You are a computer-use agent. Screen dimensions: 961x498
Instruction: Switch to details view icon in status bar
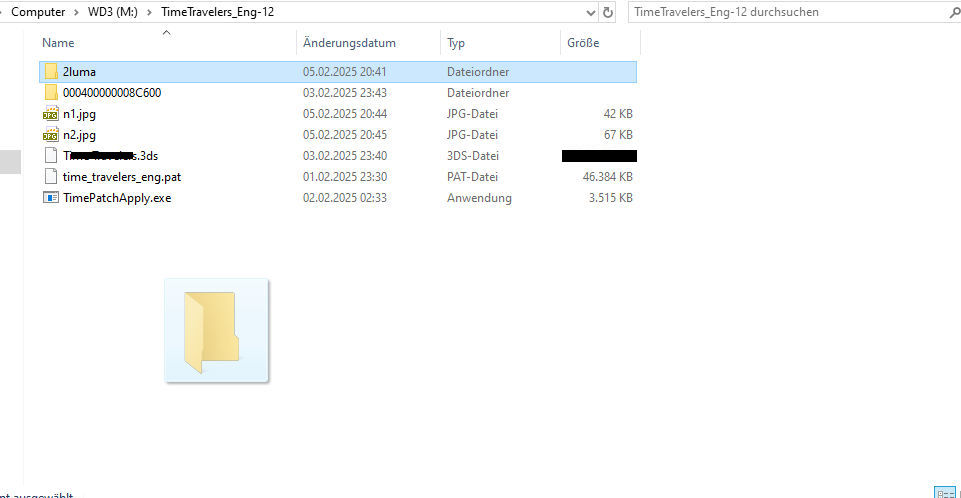944,492
